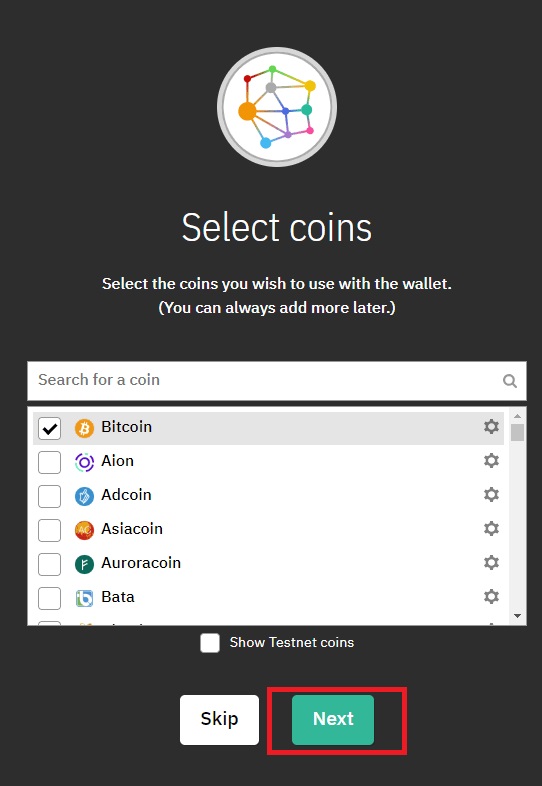Check the Aion checkbox
The width and height of the screenshot is (542, 786).
50,462
